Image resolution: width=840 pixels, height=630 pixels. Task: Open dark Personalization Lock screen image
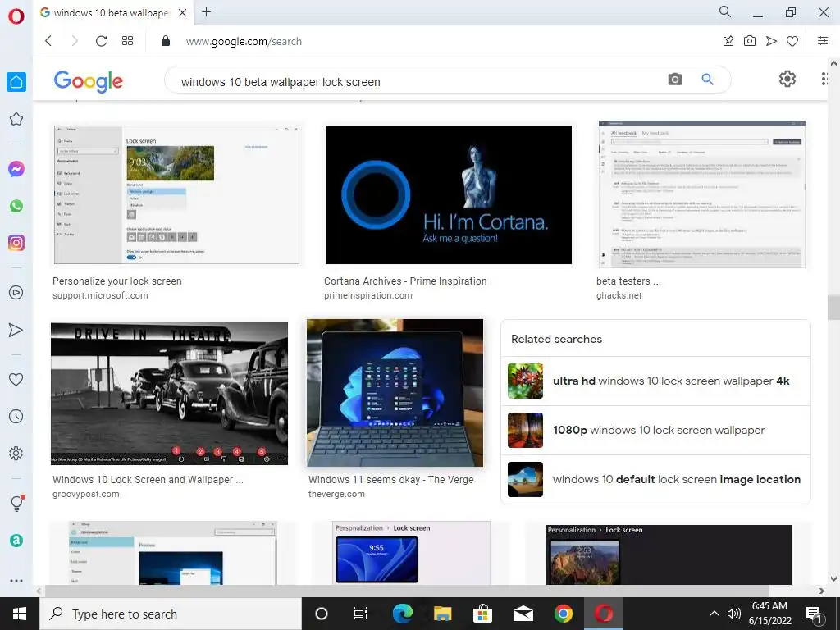click(669, 555)
